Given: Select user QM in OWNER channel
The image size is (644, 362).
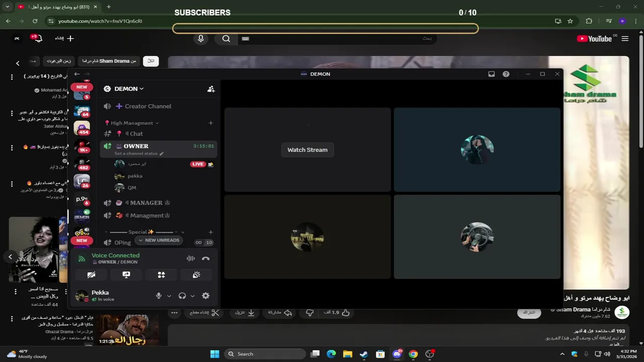Looking at the screenshot, I should [132, 188].
